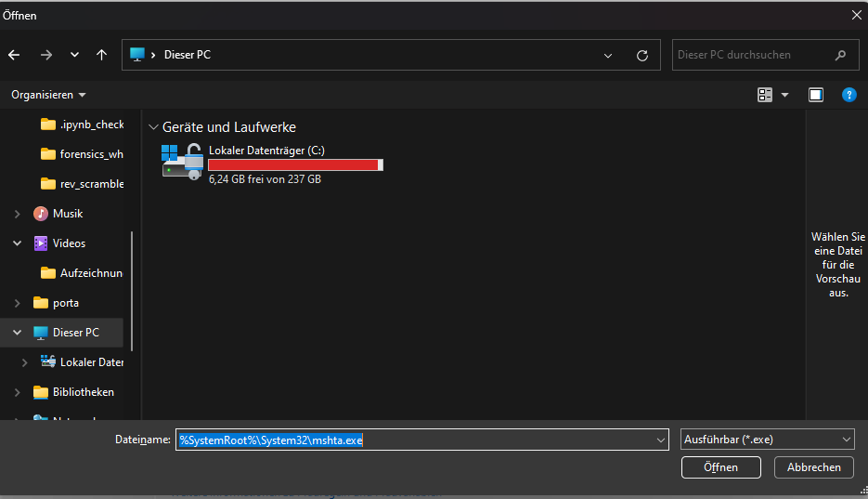Open the Organisieren menu

pyautogui.click(x=48, y=95)
